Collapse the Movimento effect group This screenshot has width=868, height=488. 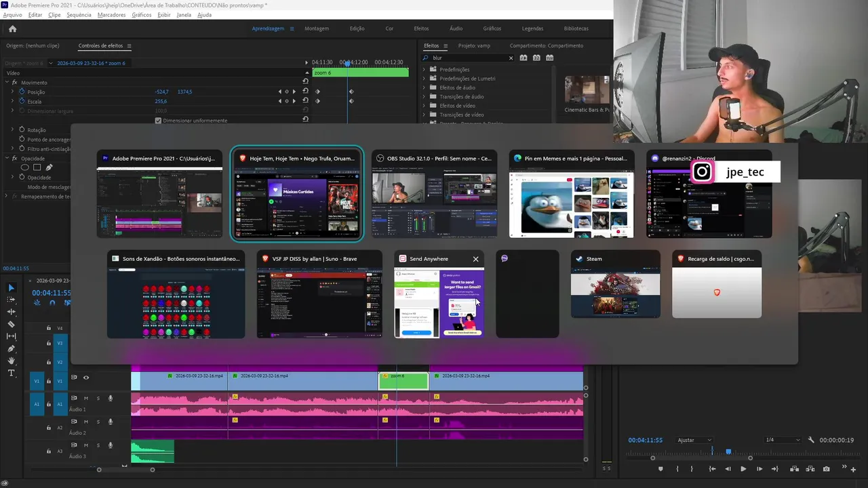point(6,82)
